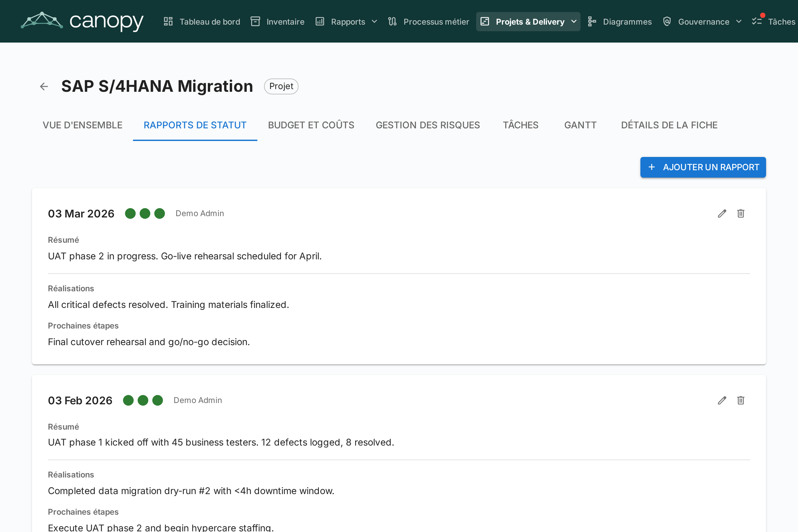The image size is (798, 532).
Task: Switch to Gantt tab
Action: (x=580, y=125)
